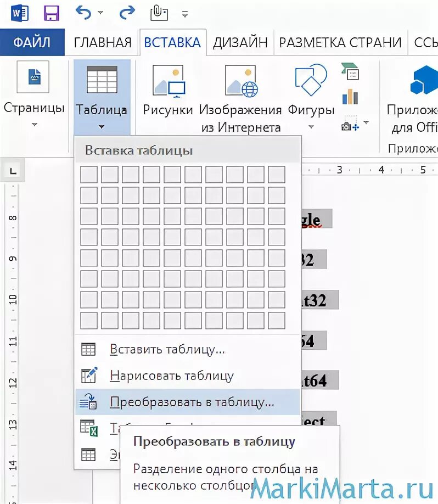Image resolution: width=438 pixels, height=504 pixels.
Task: Insert pictures with the Рисунки button
Action: 168,90
